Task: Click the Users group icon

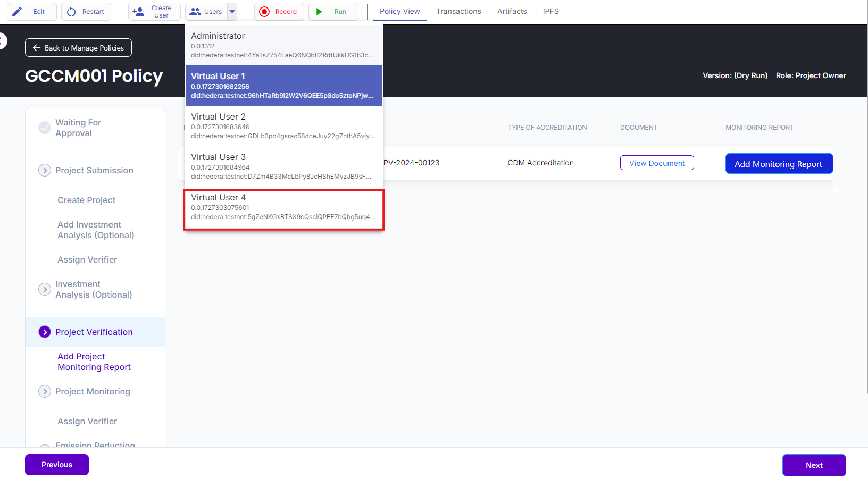Action: [x=195, y=12]
